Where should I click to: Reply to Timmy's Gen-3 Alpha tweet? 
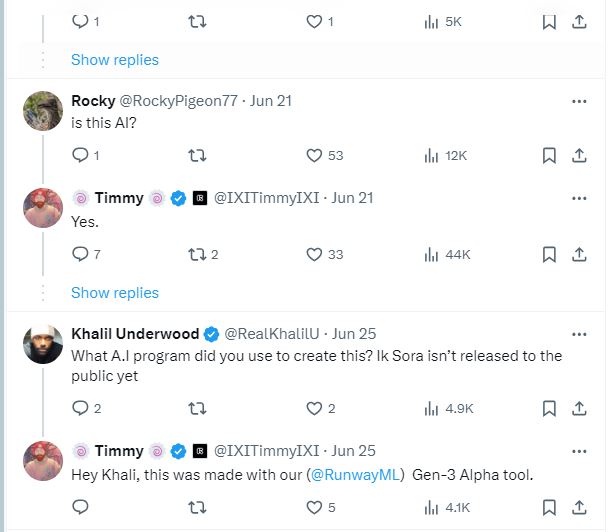(x=81, y=507)
